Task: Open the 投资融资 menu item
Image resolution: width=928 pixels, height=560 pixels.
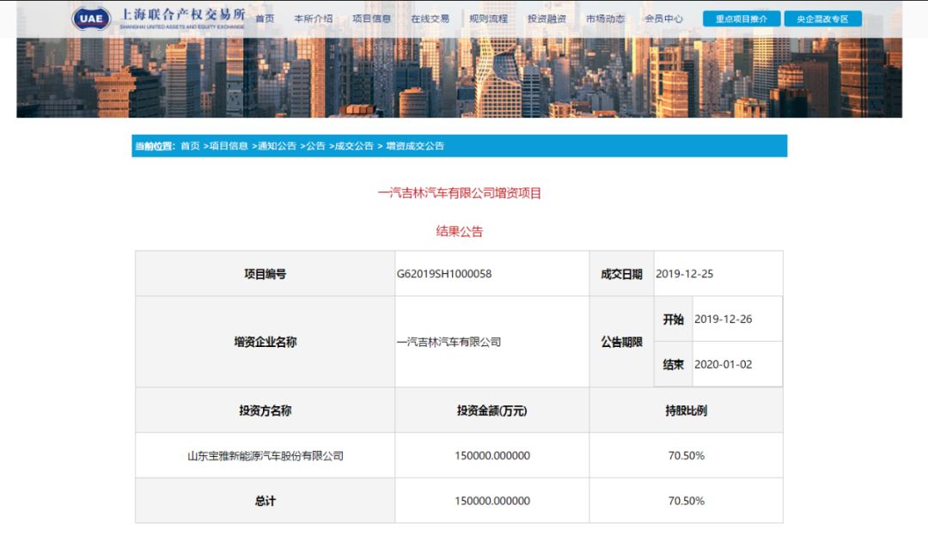Action: coord(546,19)
